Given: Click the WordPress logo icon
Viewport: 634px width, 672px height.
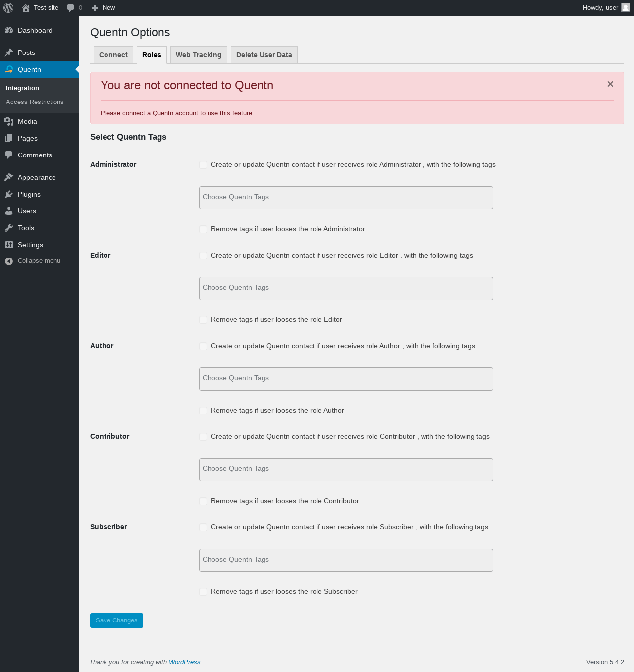Looking at the screenshot, I should point(8,8).
